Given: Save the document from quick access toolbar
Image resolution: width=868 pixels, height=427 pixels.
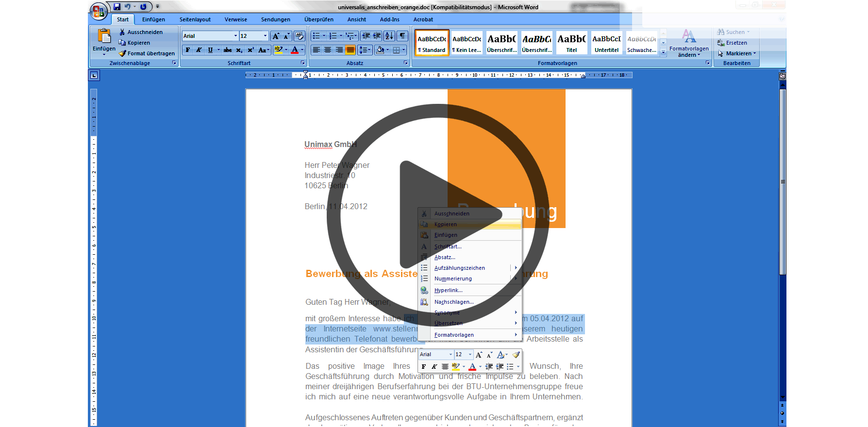Looking at the screenshot, I should (x=117, y=7).
